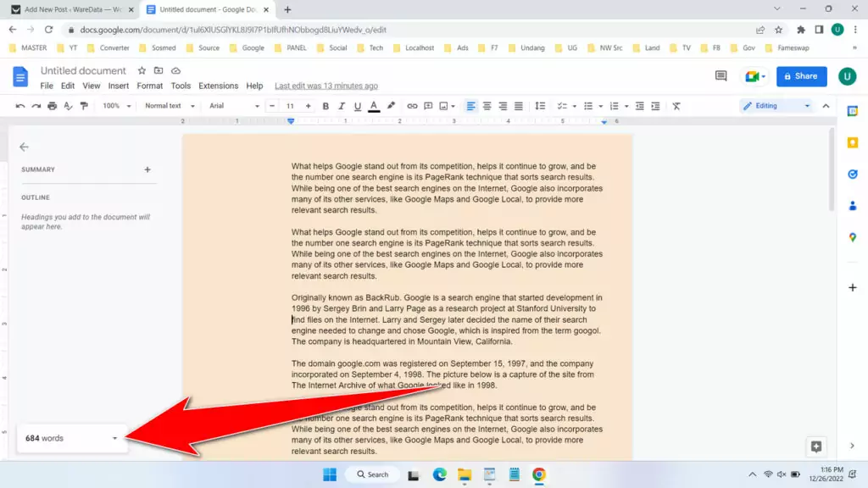Open numbered list options arrow

(626, 106)
